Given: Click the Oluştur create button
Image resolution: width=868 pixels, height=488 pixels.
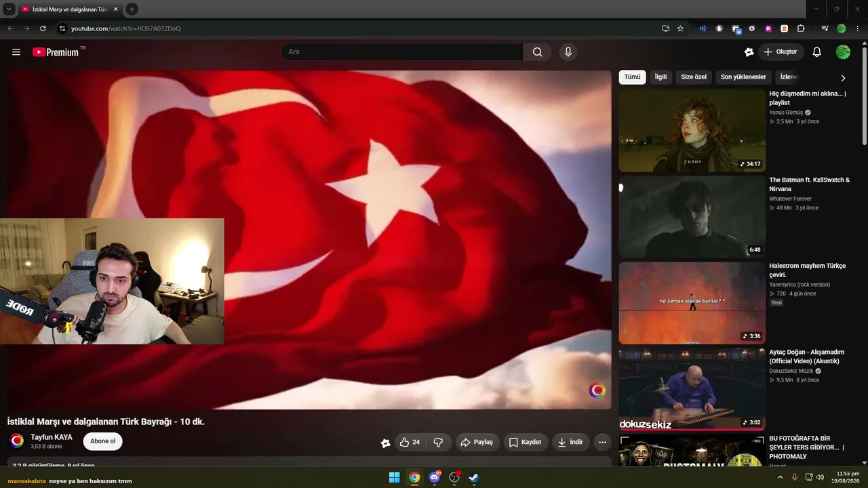Looking at the screenshot, I should (x=781, y=52).
